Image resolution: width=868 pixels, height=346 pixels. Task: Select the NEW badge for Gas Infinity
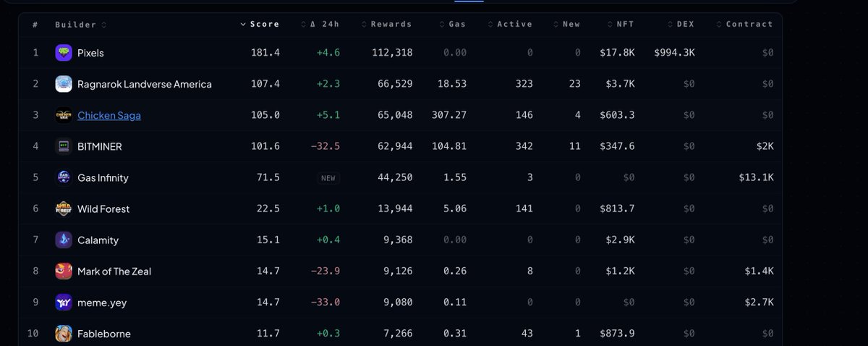(328, 178)
